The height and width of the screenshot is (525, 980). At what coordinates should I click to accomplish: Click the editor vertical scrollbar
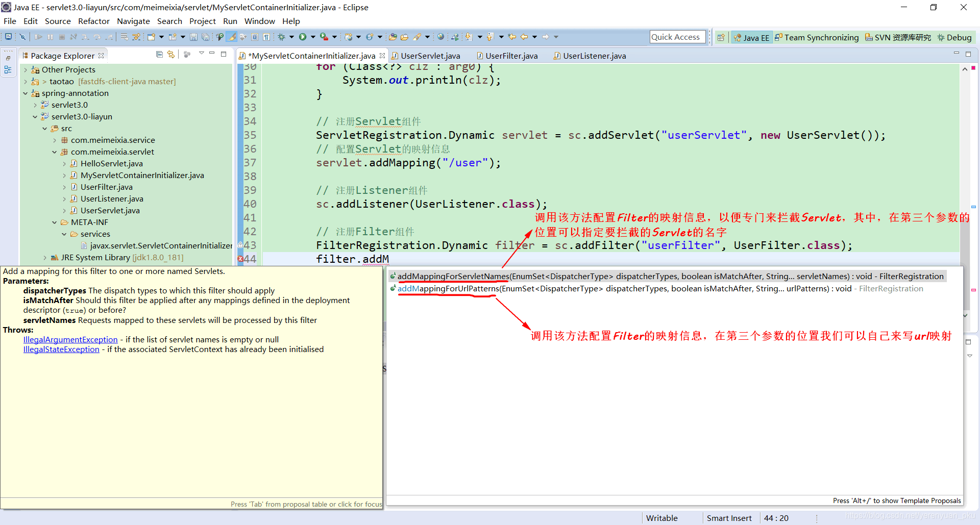[965, 191]
